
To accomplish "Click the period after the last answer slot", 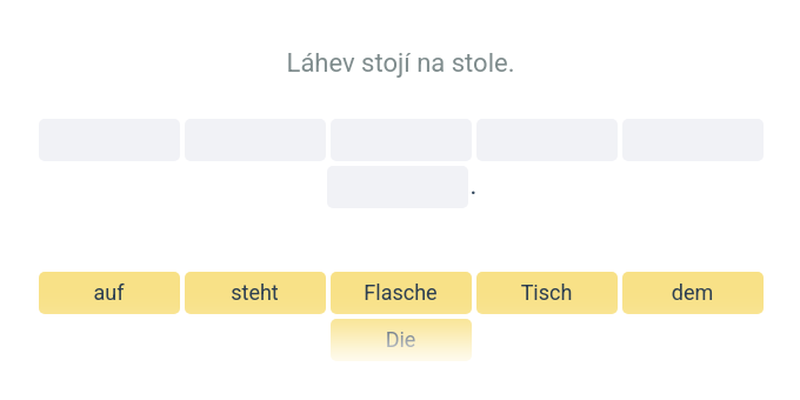I will pyautogui.click(x=474, y=190).
